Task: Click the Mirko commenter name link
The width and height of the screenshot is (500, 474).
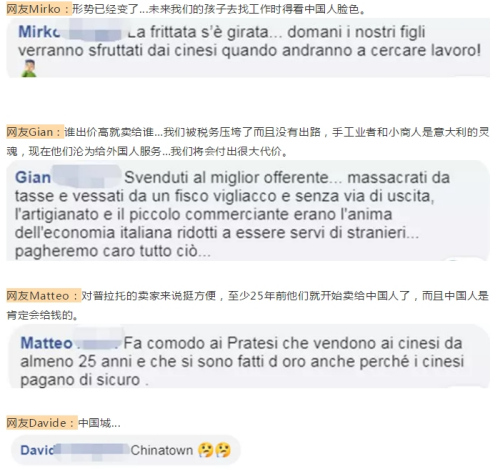Action: click(39, 32)
